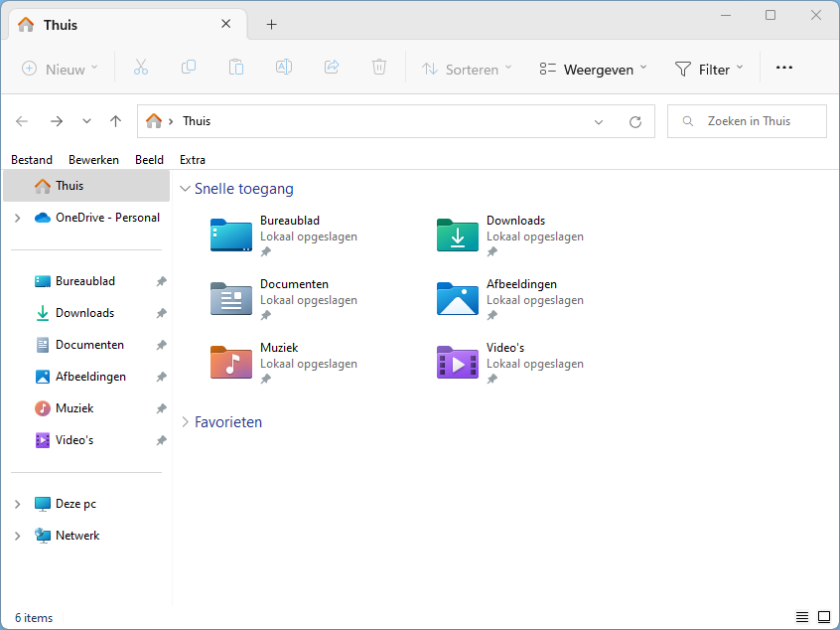Viewport: 840px width, 630px height.
Task: Collapse the Snelle toegang section
Action: tap(185, 189)
